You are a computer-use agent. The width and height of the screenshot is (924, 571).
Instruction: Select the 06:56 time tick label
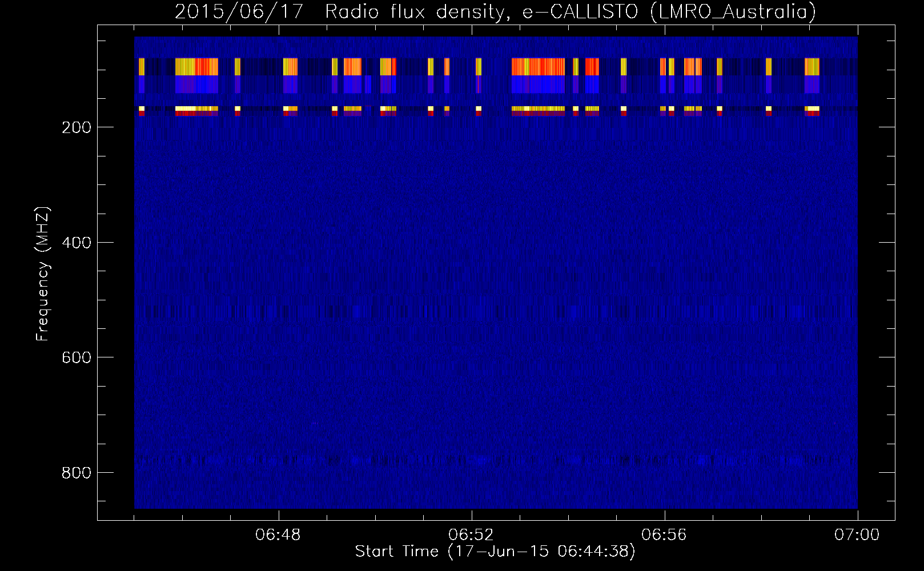coord(664,535)
